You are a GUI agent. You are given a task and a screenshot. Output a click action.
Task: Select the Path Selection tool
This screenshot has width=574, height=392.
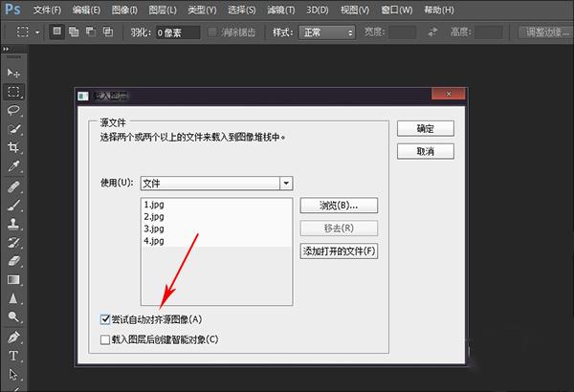13,375
